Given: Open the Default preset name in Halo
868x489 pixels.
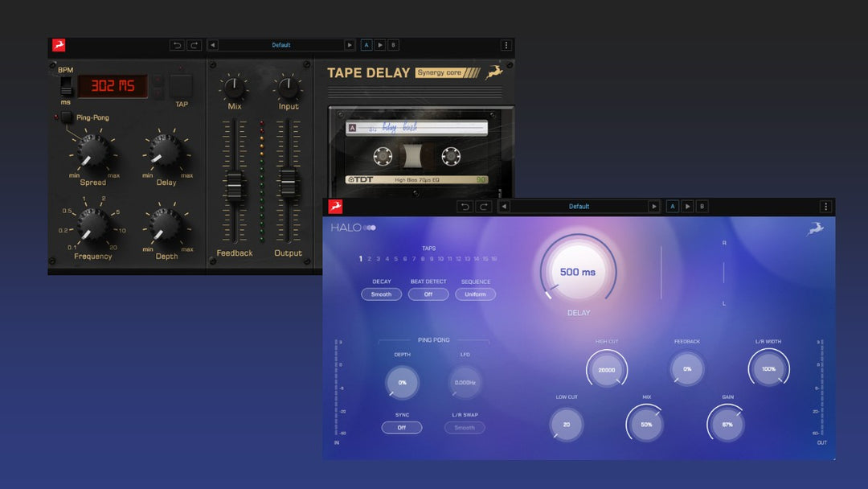Looking at the screenshot, I should pyautogui.click(x=579, y=207).
